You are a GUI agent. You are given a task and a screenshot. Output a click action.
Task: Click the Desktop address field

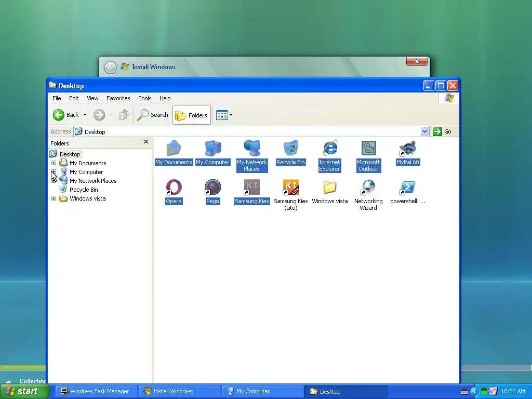[247, 131]
